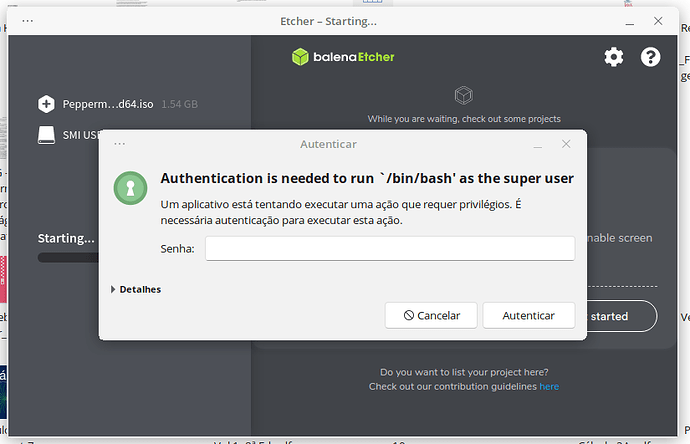690x444 pixels.
Task: Click the plus image icon beside Pepperm…d64.iso
Action: pos(46,104)
